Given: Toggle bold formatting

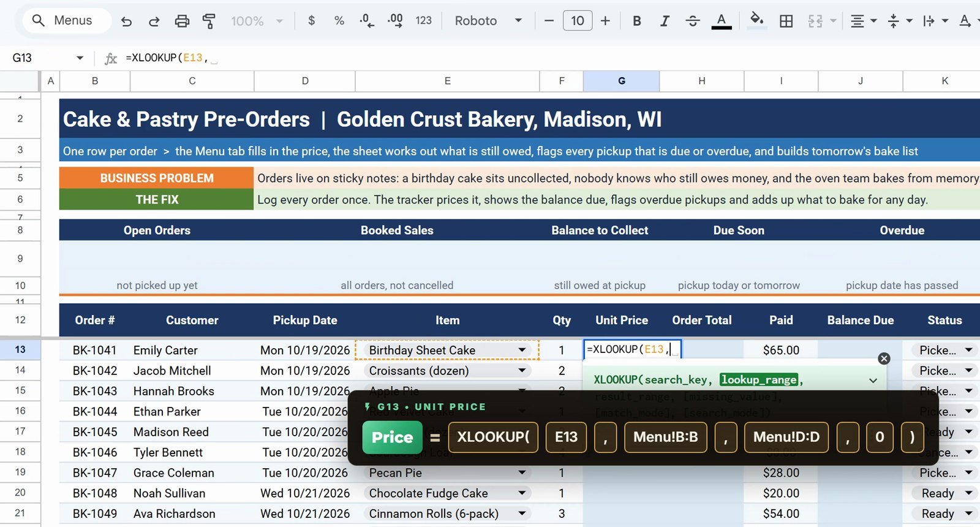Looking at the screenshot, I should (x=637, y=21).
